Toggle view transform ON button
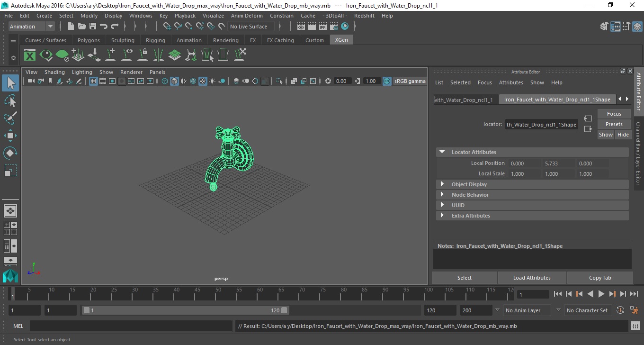Image resolution: width=644 pixels, height=345 pixels. 387,82
